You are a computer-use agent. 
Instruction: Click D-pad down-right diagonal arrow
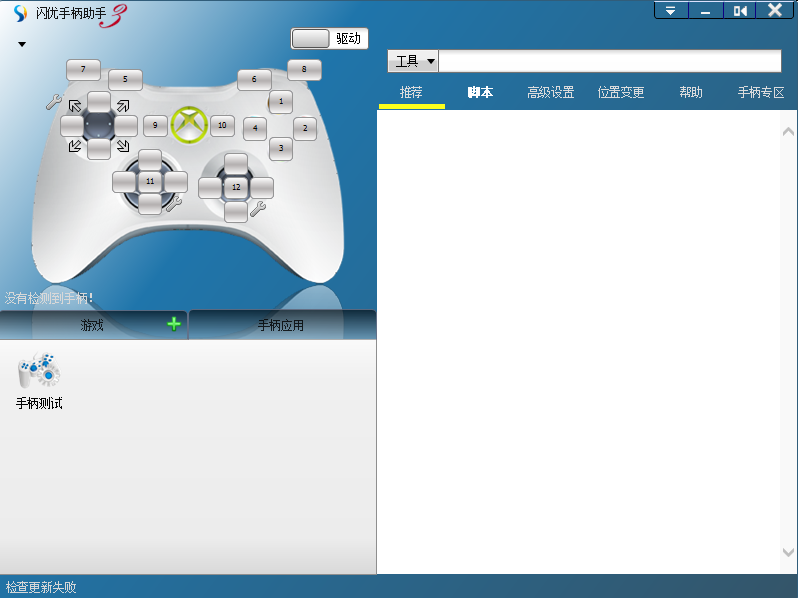pyautogui.click(x=123, y=146)
